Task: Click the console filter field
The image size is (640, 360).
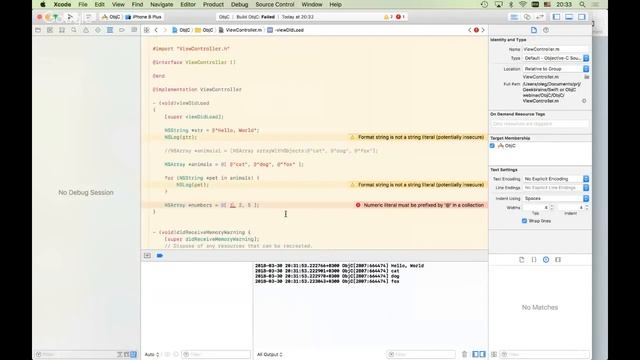Action: click(x=421, y=354)
